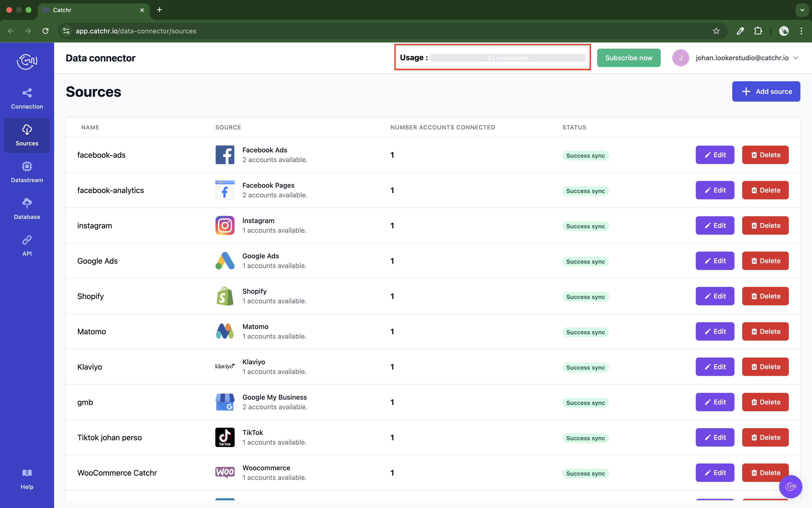
Task: Delete the Matomo source
Action: (765, 331)
